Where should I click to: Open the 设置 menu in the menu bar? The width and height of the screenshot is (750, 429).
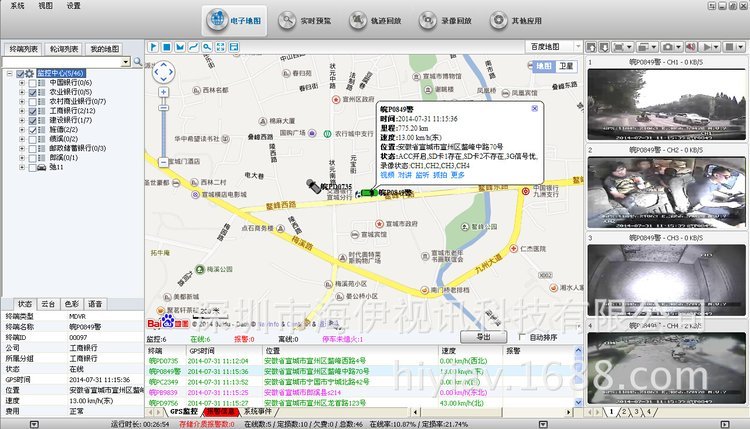[x=74, y=5]
